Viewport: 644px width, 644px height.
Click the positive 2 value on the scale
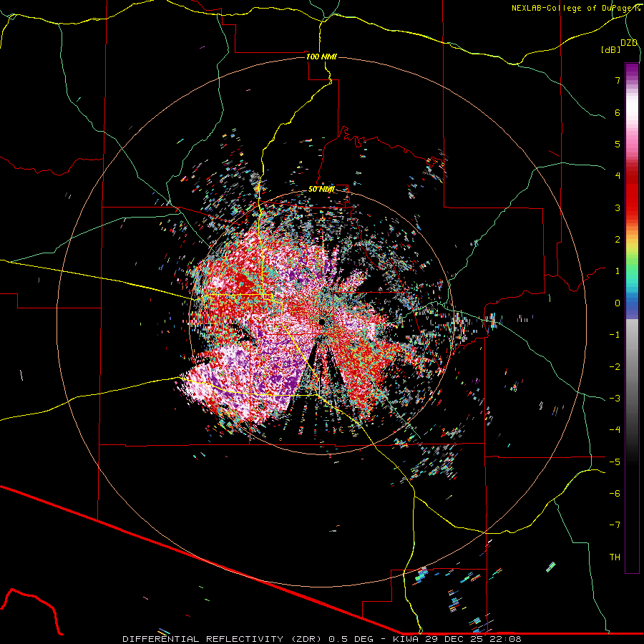coord(618,240)
